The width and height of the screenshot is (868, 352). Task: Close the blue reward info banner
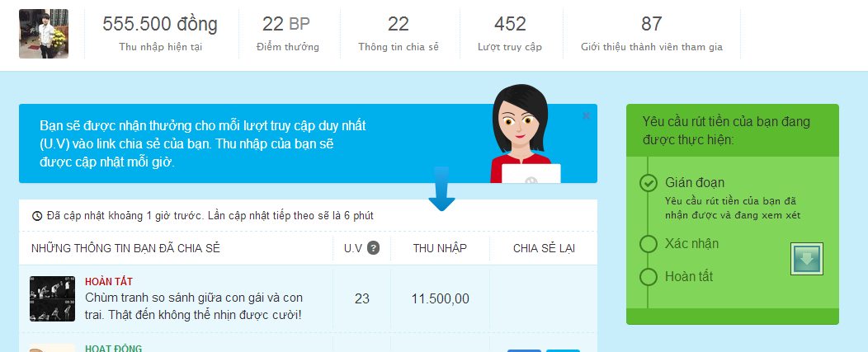click(587, 116)
